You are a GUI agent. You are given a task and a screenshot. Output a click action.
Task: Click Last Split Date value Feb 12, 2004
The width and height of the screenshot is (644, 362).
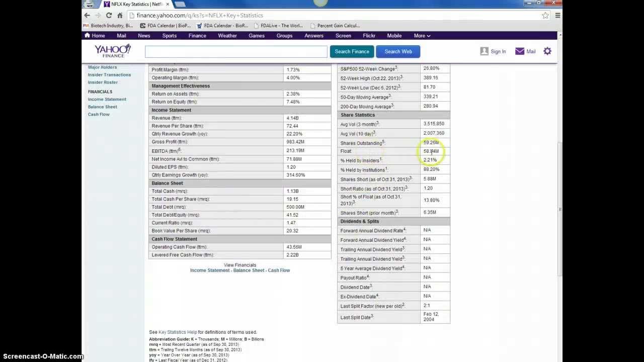435,317
